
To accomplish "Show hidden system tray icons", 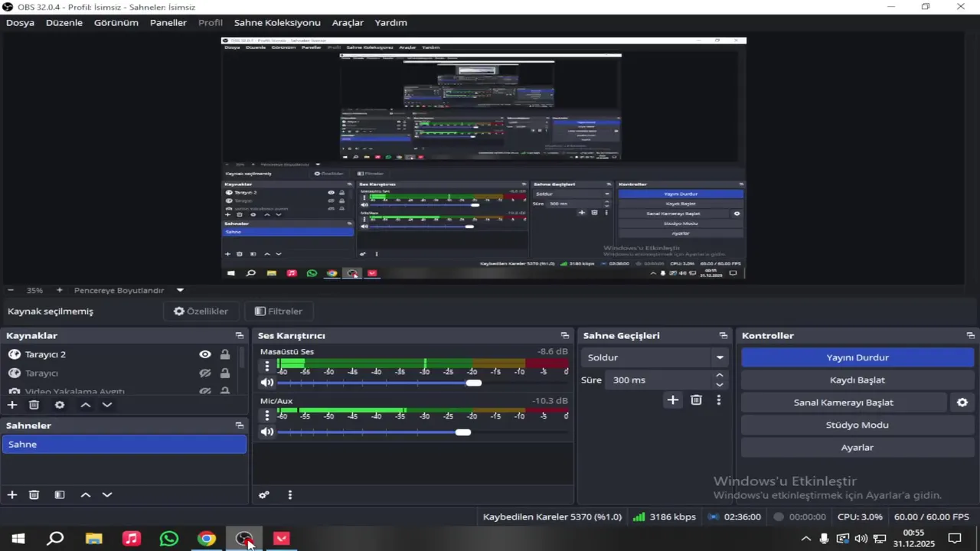I will tap(805, 539).
